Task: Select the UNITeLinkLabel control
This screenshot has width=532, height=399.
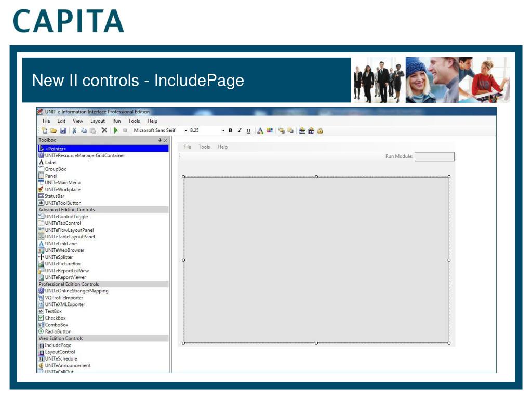Action: [x=103, y=244]
